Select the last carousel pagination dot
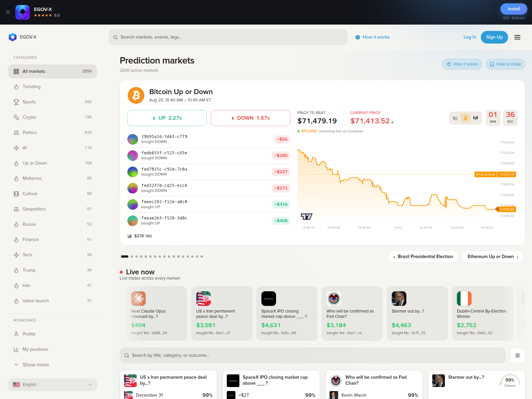 [x=201, y=257]
